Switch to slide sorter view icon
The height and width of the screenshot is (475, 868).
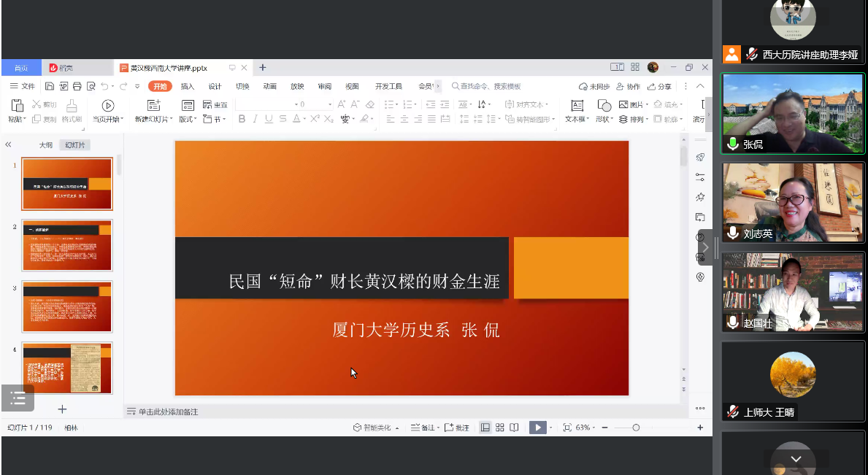pos(500,428)
